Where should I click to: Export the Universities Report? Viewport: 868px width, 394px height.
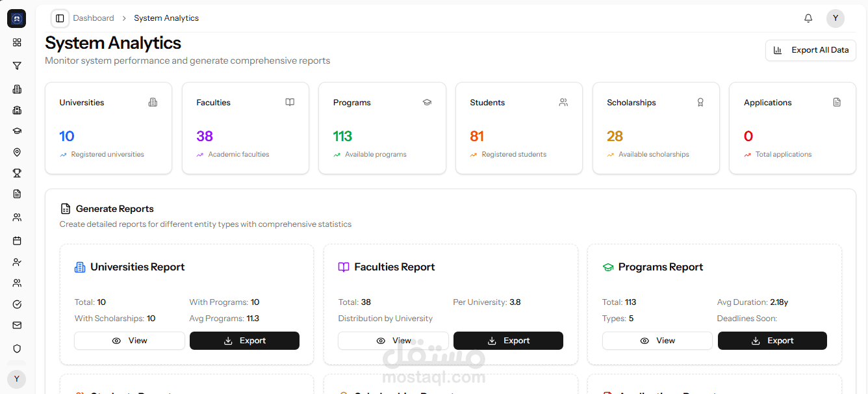pyautogui.click(x=244, y=341)
